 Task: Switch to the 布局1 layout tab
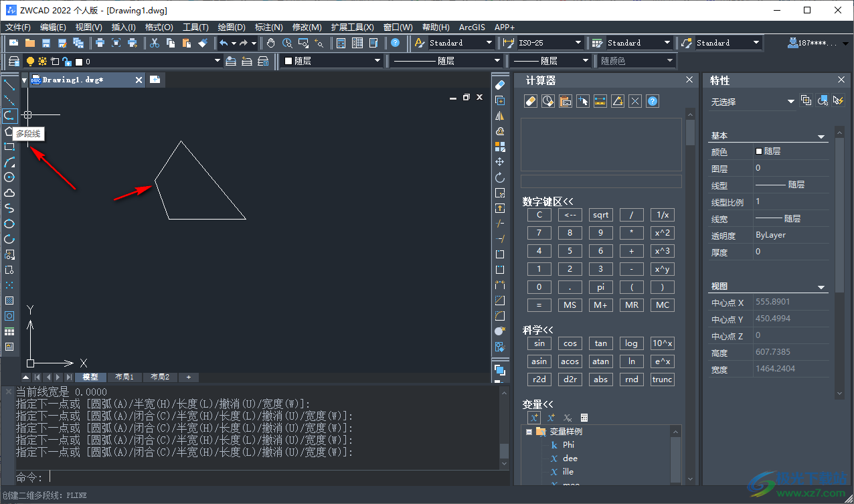124,377
